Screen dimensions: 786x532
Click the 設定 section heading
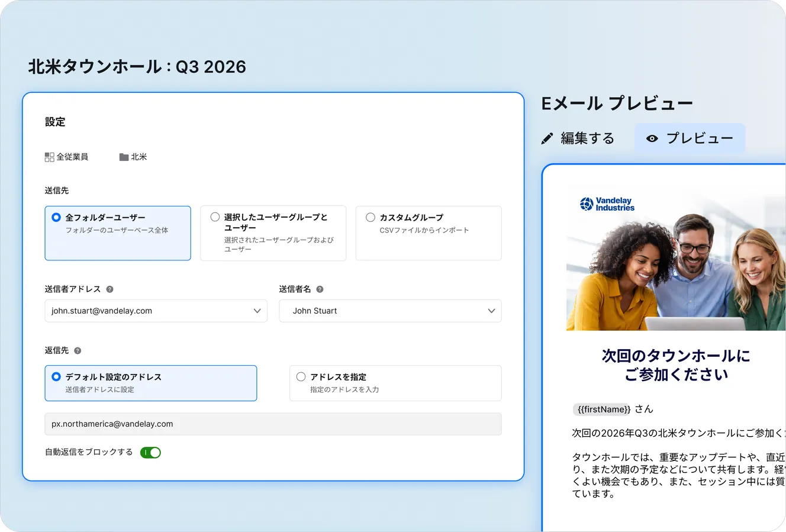55,122
